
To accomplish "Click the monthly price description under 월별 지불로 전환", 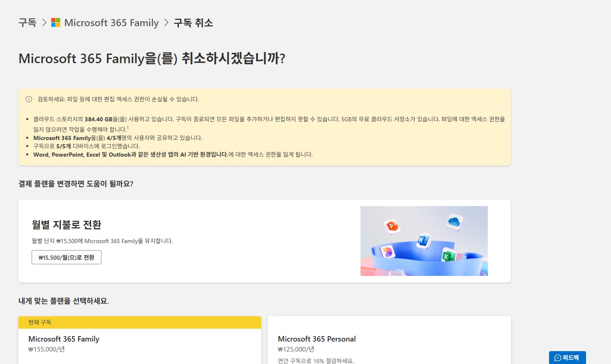I will pos(102,241).
